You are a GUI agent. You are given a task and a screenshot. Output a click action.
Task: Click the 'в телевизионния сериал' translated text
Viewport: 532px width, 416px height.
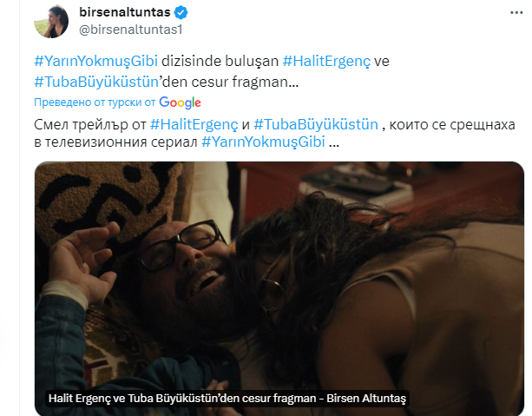pos(115,142)
